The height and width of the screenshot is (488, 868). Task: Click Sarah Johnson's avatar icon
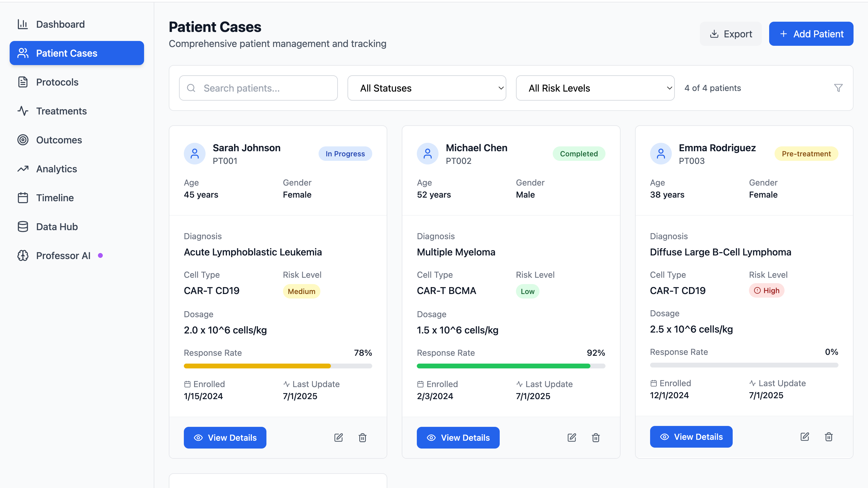pos(194,154)
